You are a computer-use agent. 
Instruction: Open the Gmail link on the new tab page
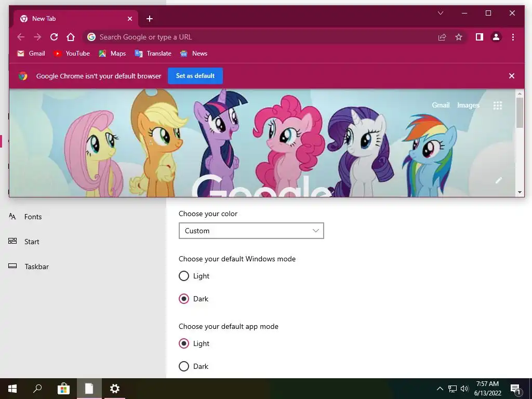(x=441, y=105)
